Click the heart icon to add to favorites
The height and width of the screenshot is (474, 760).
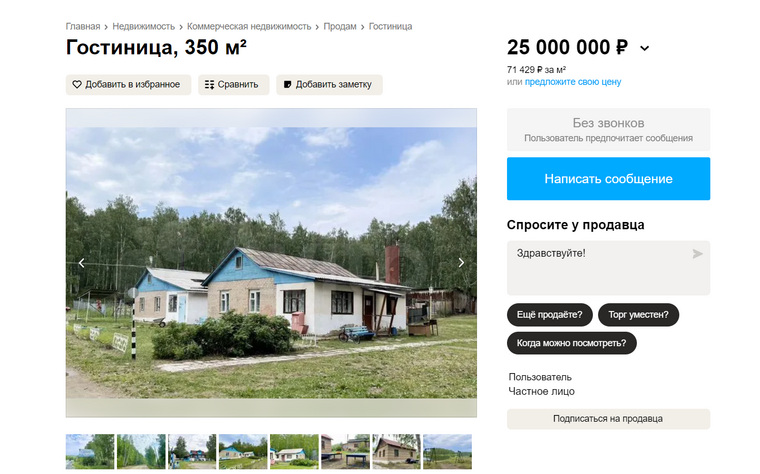coord(77,84)
